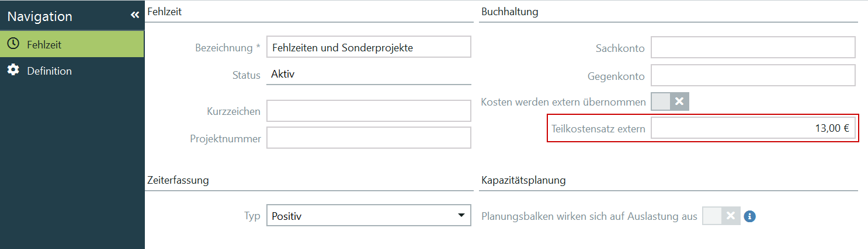Click the Zeiterfassung section heading
Viewport: 868px width, 249px height.
tap(178, 180)
